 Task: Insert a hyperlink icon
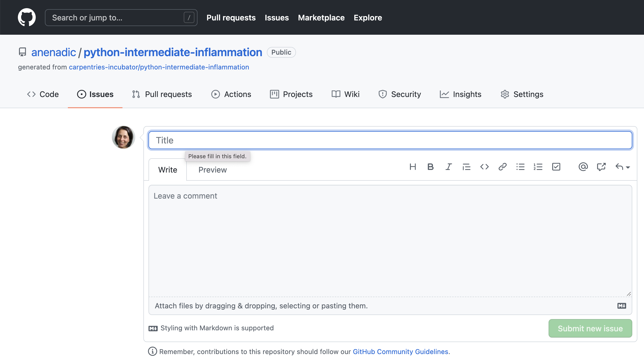tap(502, 167)
